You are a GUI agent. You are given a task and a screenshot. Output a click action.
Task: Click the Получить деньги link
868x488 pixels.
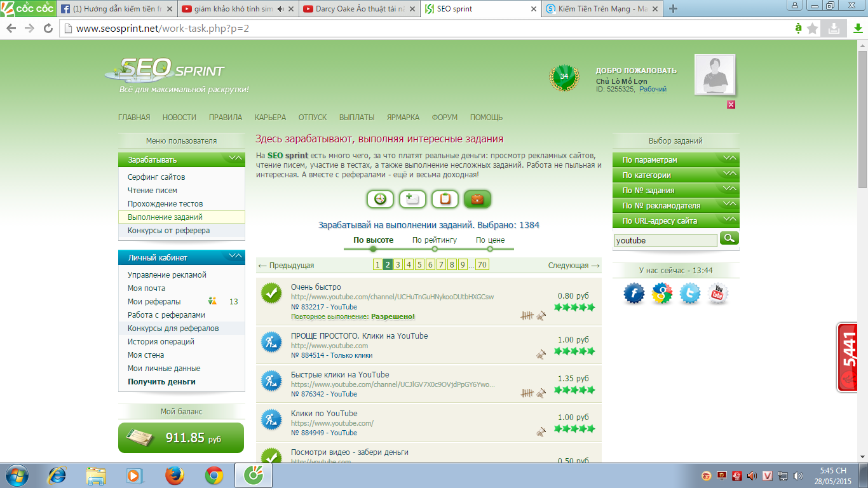tap(161, 382)
